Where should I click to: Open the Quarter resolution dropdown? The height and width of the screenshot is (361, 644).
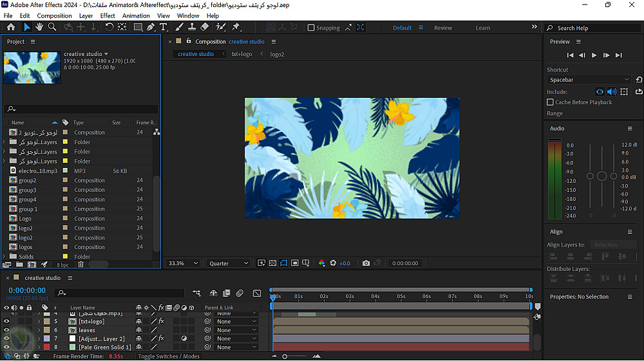[228, 263]
